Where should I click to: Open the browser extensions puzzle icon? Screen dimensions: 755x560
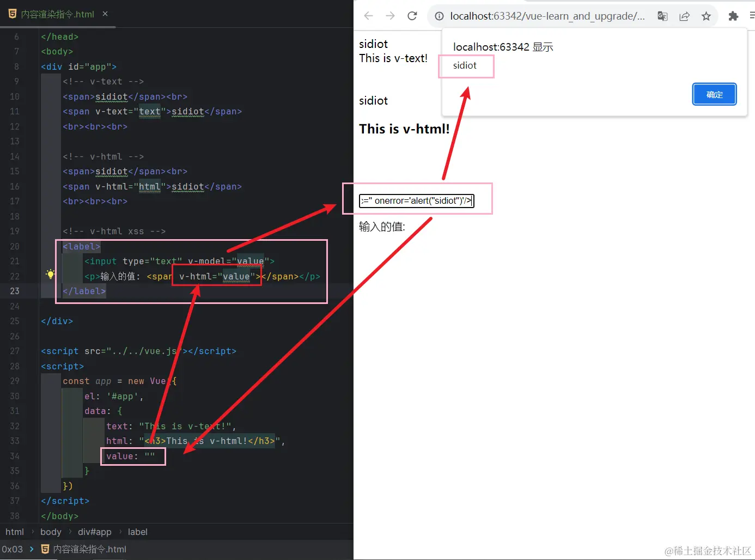pyautogui.click(x=733, y=16)
